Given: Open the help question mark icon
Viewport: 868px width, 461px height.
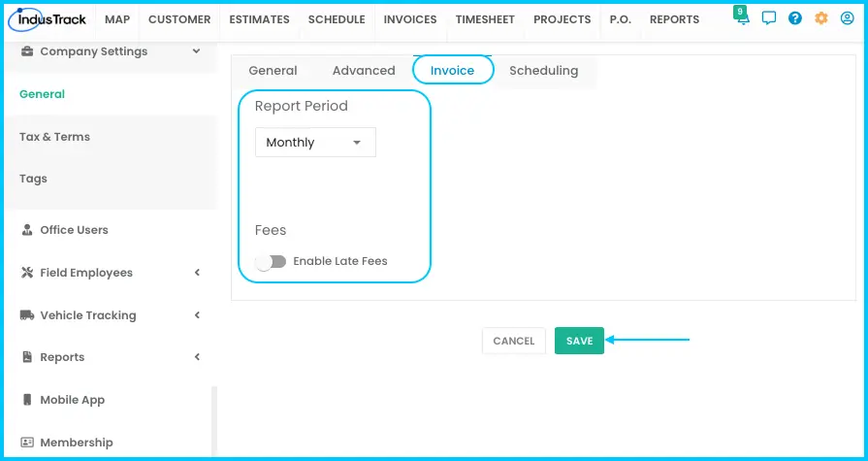Looking at the screenshot, I should click(x=795, y=18).
